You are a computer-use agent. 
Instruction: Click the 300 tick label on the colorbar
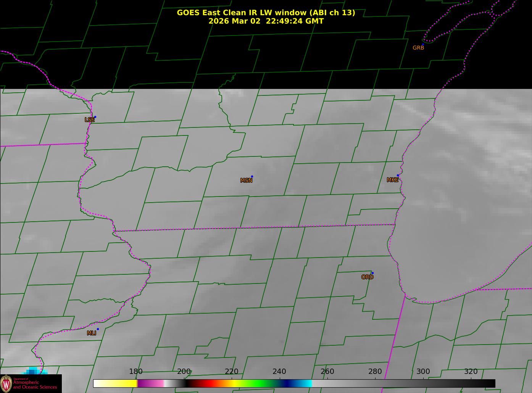[x=423, y=372]
